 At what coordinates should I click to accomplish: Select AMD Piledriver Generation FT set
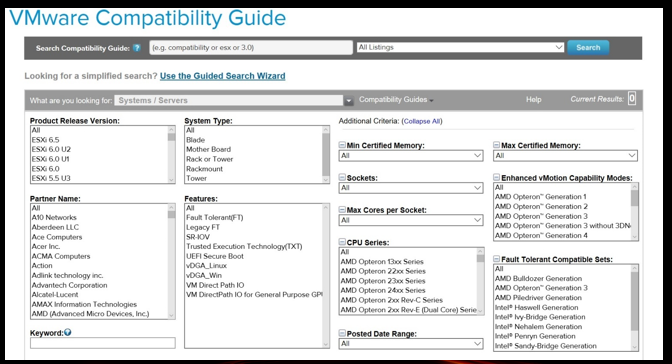tap(538, 298)
